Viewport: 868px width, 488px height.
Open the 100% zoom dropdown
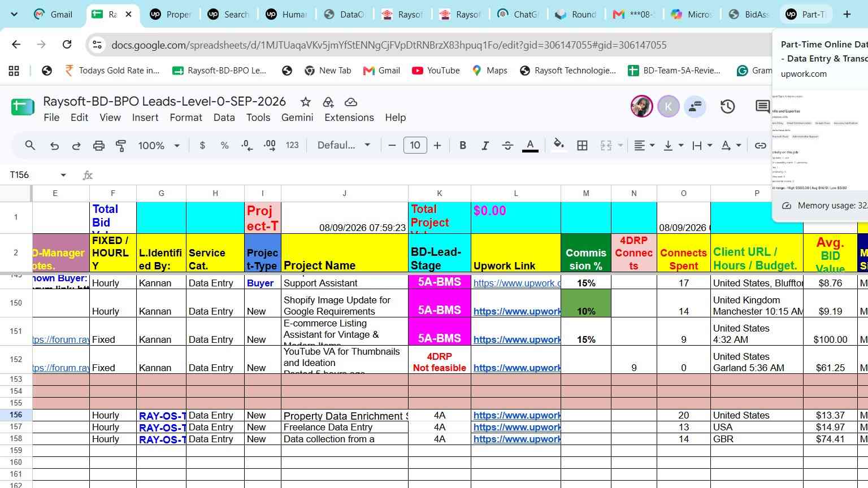pos(159,146)
